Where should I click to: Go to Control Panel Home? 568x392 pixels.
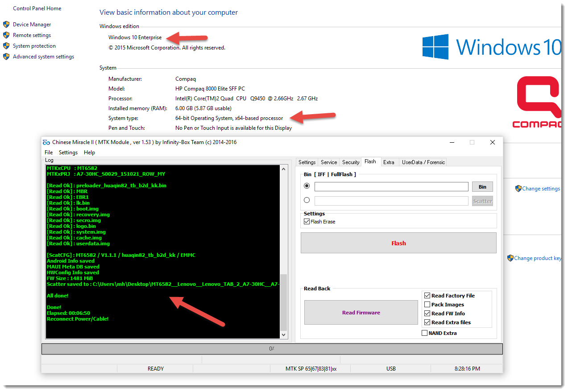tap(37, 8)
